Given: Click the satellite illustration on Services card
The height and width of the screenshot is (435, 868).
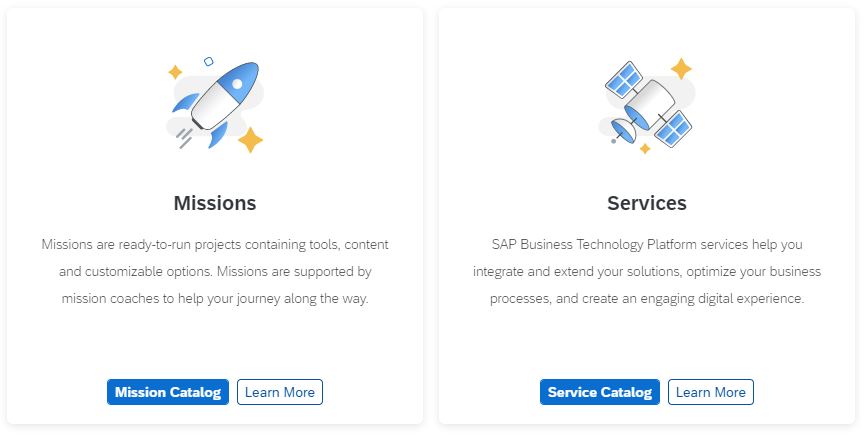Looking at the screenshot, I should (647, 105).
